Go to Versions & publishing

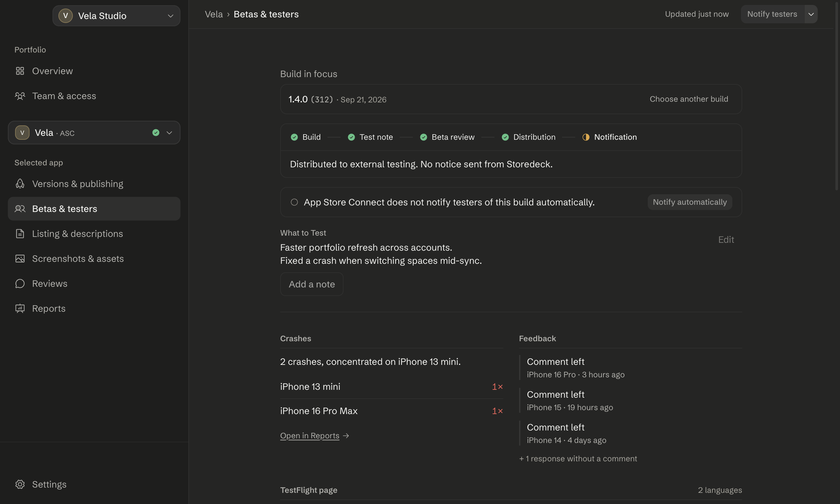(x=94, y=184)
